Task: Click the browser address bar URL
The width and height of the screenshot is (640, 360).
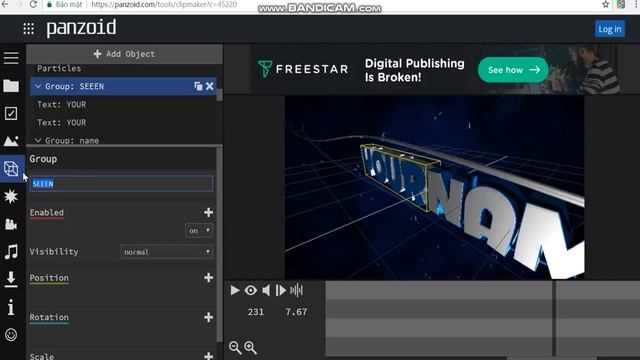Action: coord(164,4)
